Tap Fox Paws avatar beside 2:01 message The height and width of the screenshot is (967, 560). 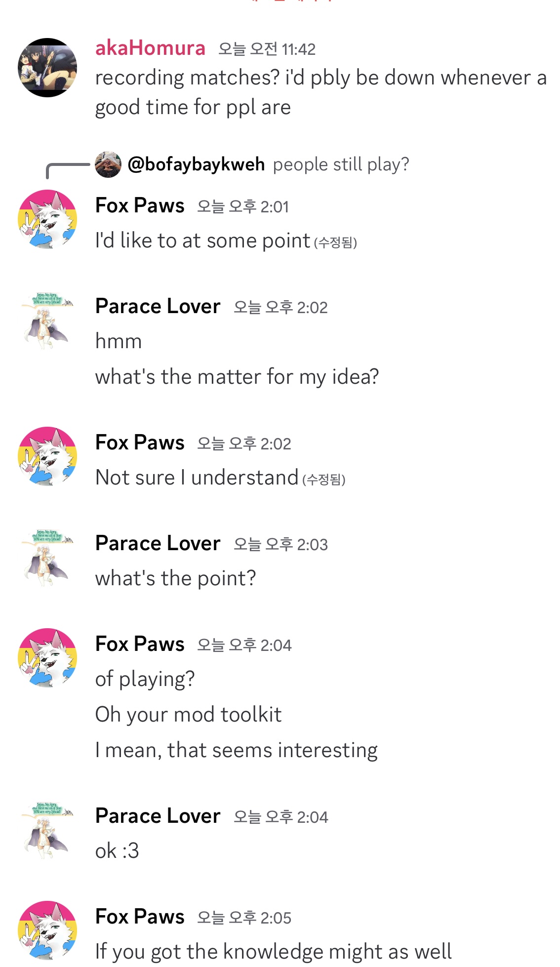click(x=47, y=219)
